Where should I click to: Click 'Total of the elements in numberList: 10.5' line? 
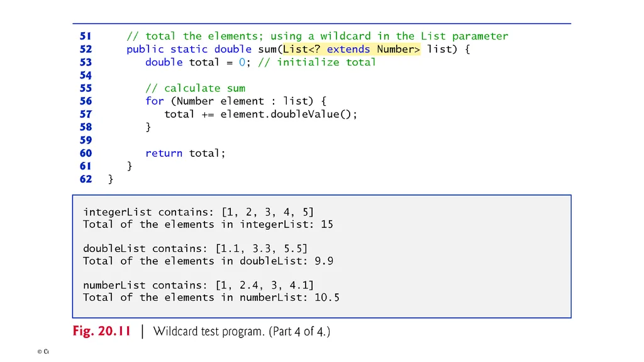click(x=211, y=298)
